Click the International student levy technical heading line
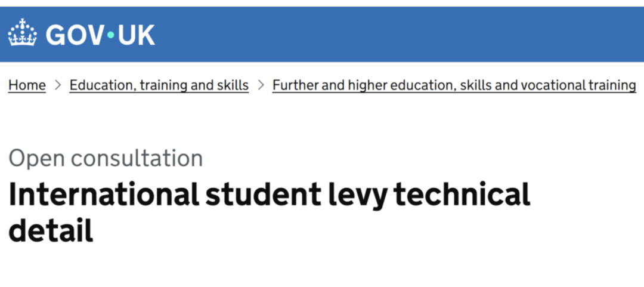This screenshot has height=287, width=644. [x=269, y=195]
